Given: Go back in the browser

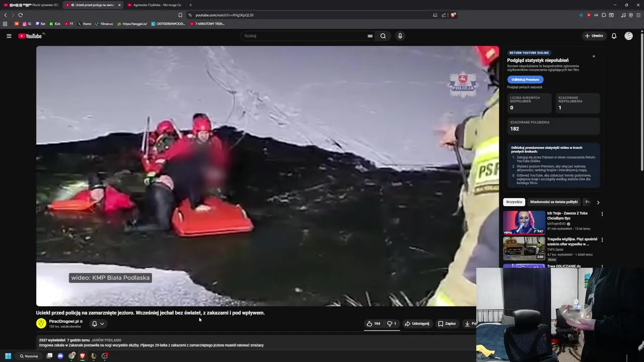Looking at the screenshot, I should coord(6,15).
